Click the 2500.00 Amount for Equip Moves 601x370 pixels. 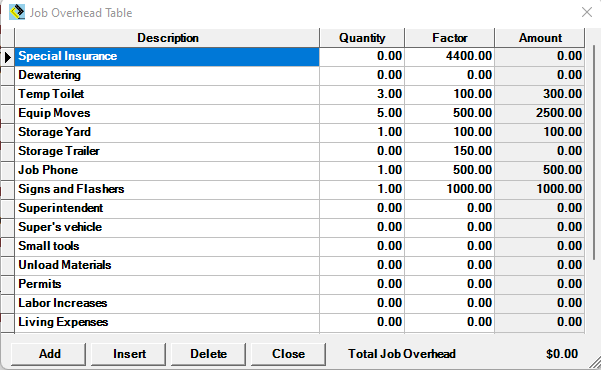coord(540,113)
